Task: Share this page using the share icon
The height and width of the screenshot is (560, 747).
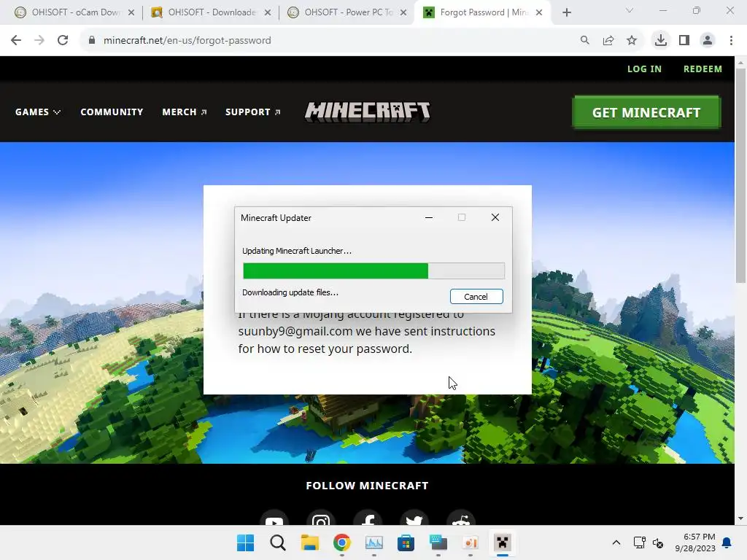Action: click(x=608, y=40)
